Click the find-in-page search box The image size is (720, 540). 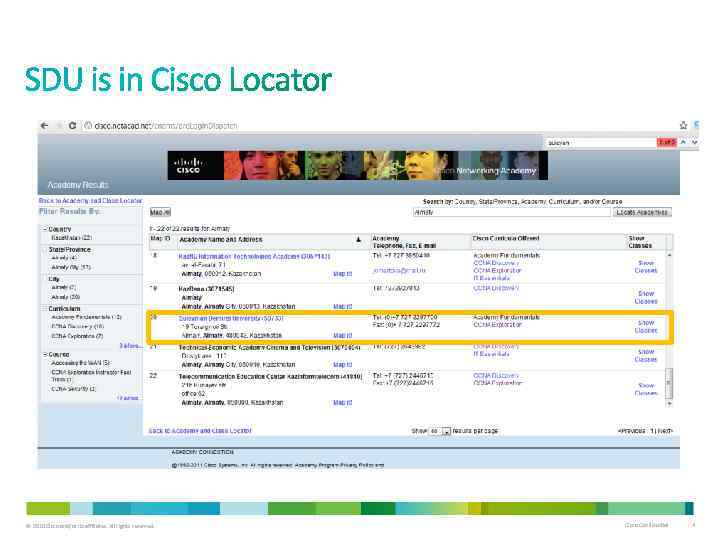pos(601,143)
